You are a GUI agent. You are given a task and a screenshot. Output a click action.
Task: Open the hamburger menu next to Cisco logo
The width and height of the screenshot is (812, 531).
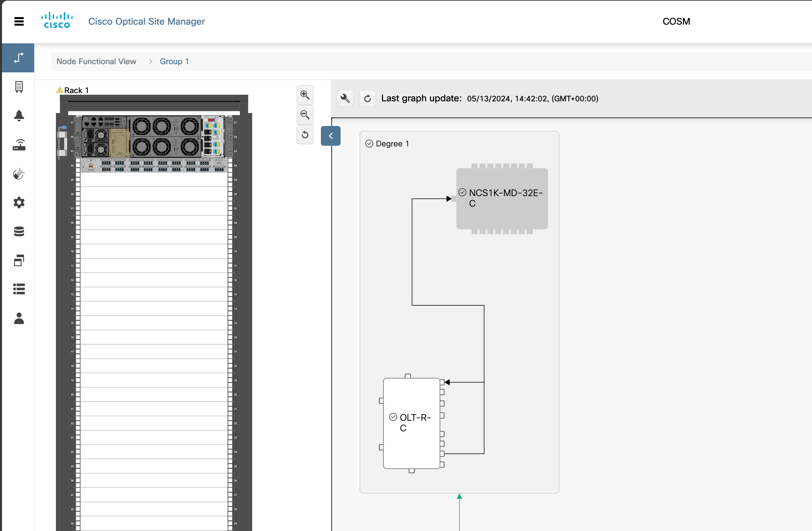19,21
